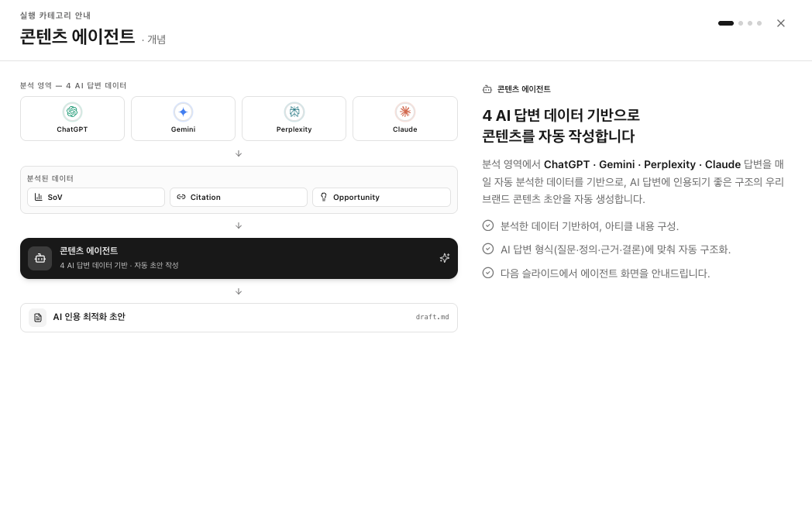Click the SoV bar chart icon
Image resolution: width=812 pixels, height=506 pixels.
(38, 197)
